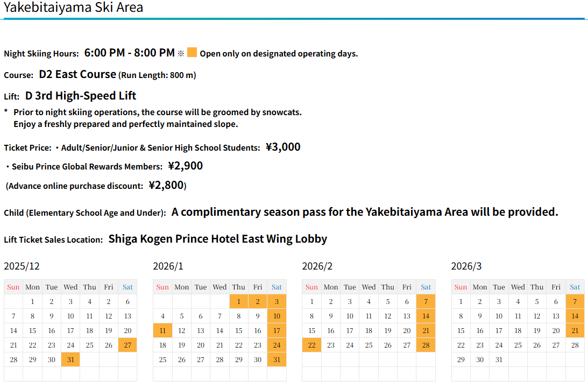Choose Sunday January 11 in the 2026/1 calendar
Viewport: 588px width, 382px height.
(x=162, y=330)
